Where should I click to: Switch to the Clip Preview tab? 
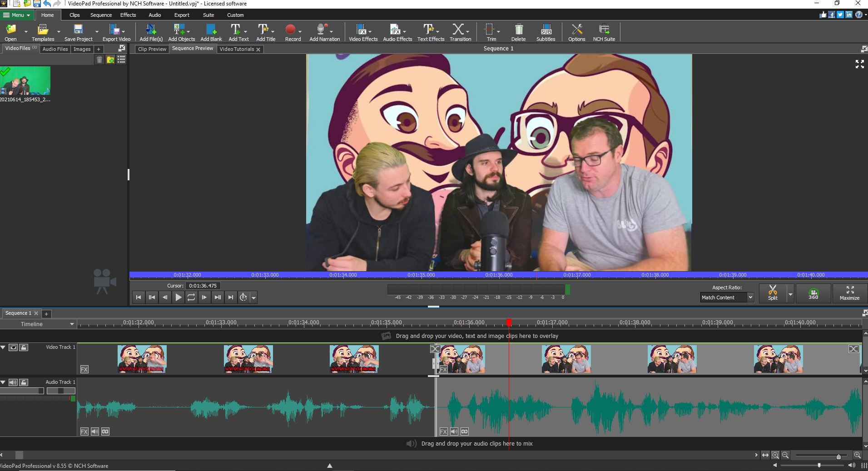pos(152,49)
